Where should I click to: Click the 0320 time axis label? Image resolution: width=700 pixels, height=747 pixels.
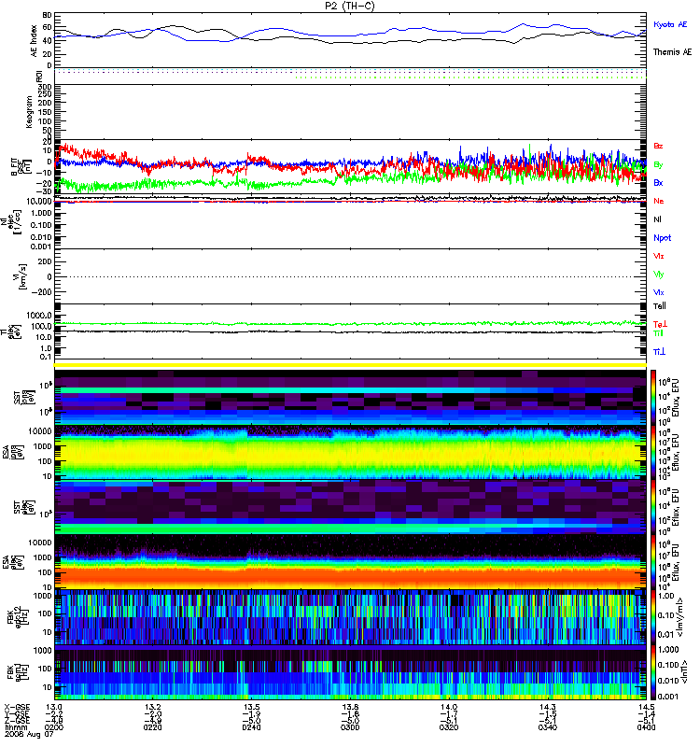(x=449, y=727)
